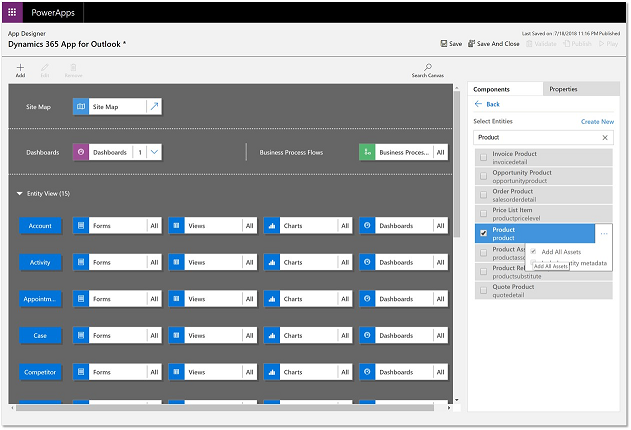
Task: Click the Save And Close icon
Action: 471,43
